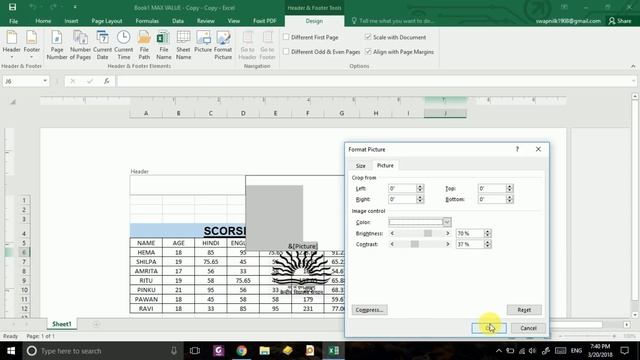Switch to the Formulas tab

click(x=147, y=21)
